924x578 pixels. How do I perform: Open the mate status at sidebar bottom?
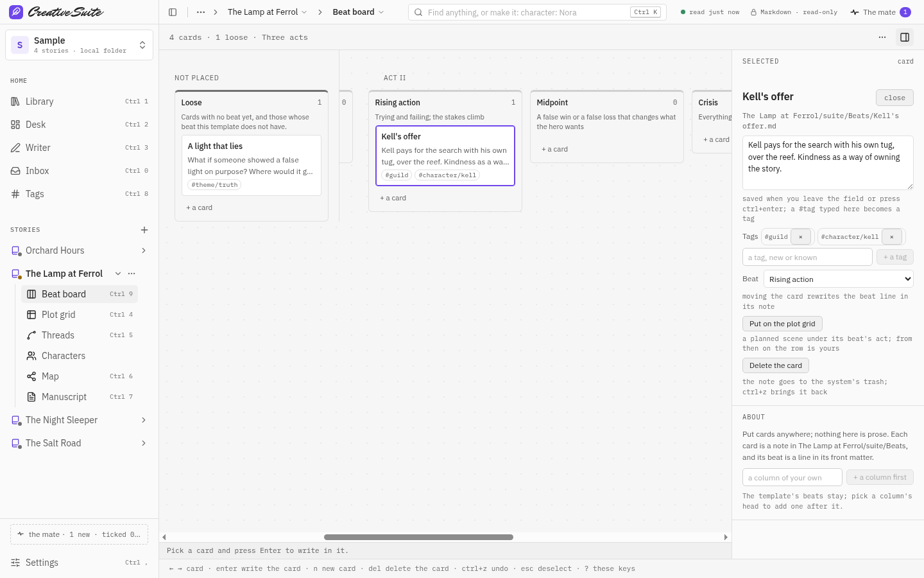79,534
